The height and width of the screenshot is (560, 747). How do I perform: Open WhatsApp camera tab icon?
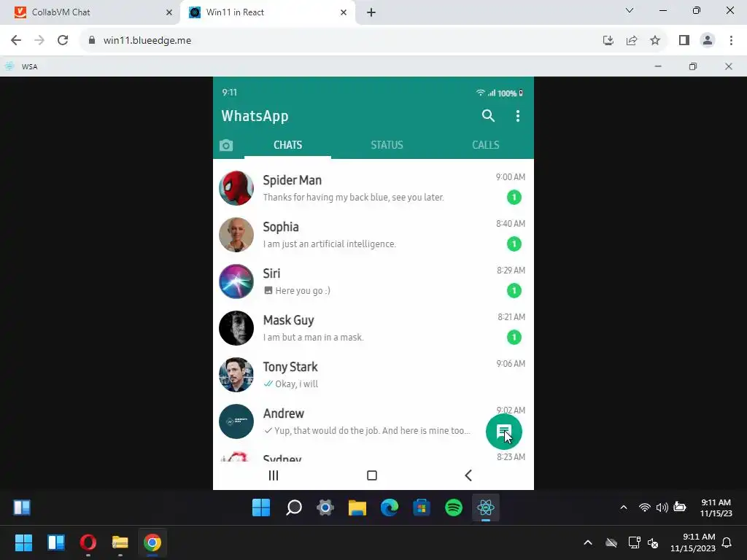click(226, 145)
